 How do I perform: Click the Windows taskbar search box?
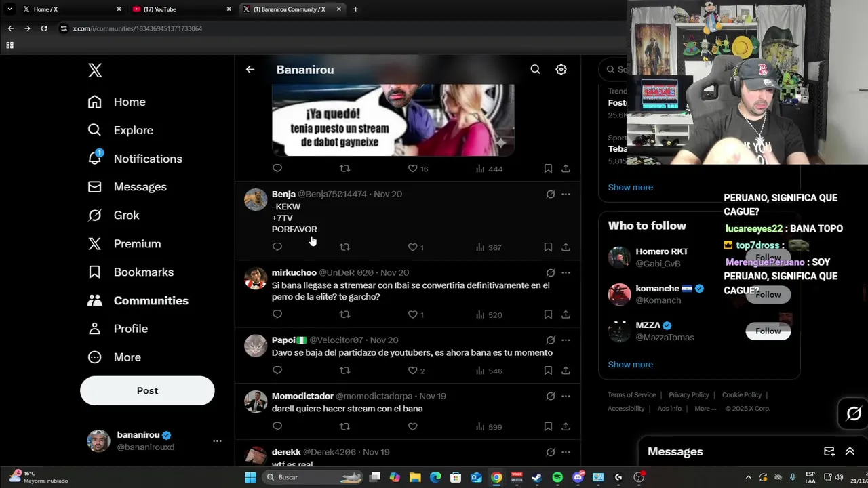pyautogui.click(x=312, y=477)
